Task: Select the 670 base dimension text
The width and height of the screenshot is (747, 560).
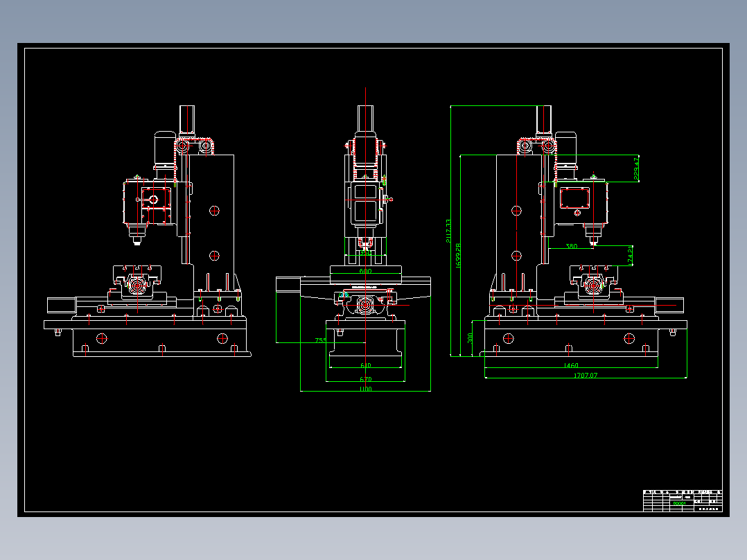Action: tap(365, 379)
